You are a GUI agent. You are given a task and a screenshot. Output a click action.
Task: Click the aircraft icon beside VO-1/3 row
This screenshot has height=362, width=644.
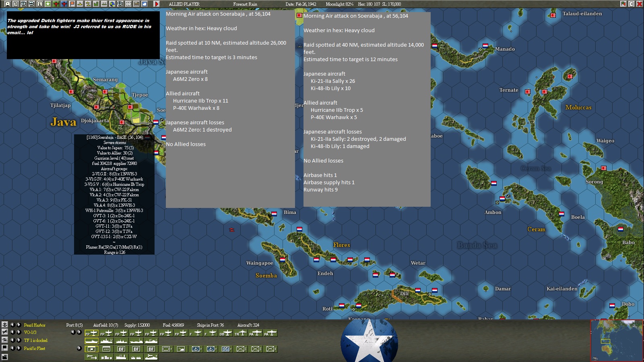tap(5, 332)
